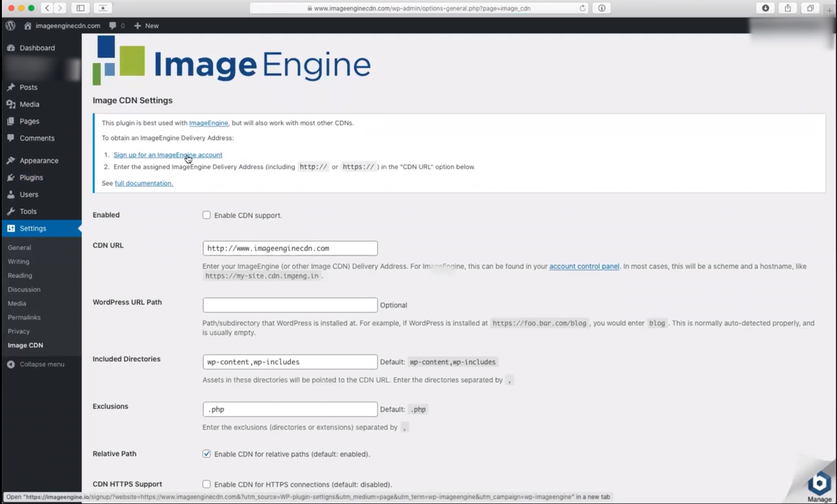The image size is (837, 504).
Task: Click the Media sidebar icon
Action: pyautogui.click(x=11, y=104)
